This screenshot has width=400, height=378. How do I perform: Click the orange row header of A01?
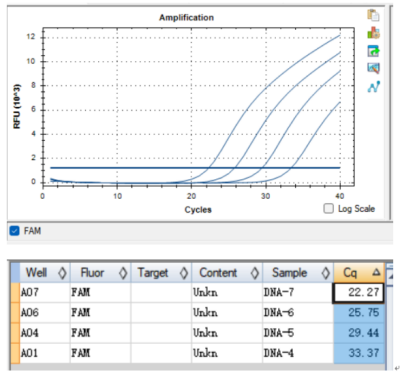click(15, 353)
